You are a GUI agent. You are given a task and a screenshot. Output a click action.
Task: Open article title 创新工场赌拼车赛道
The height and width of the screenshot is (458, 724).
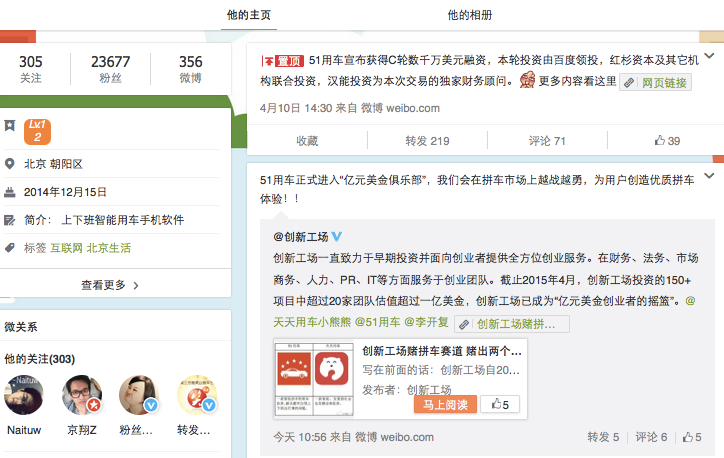click(441, 351)
